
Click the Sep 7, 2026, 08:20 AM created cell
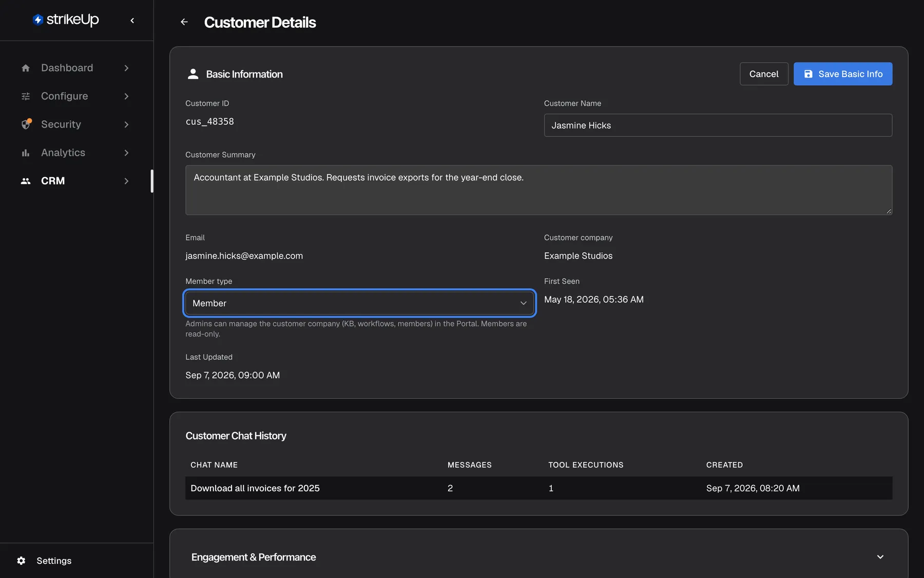[x=753, y=488]
